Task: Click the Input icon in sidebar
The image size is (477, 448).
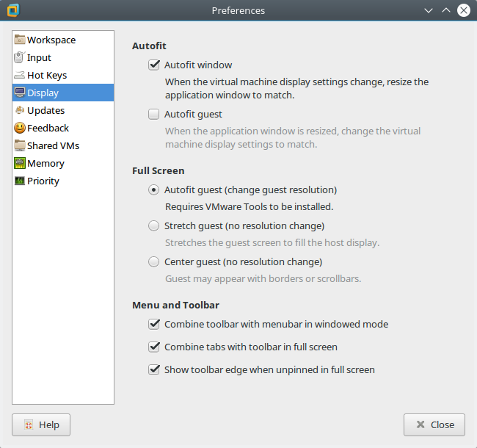Action: 20,58
